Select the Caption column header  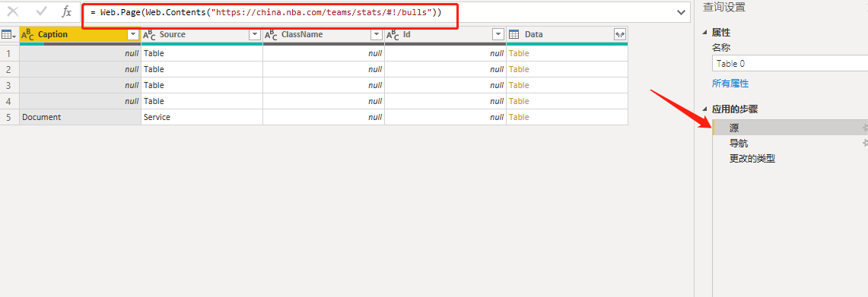click(81, 35)
